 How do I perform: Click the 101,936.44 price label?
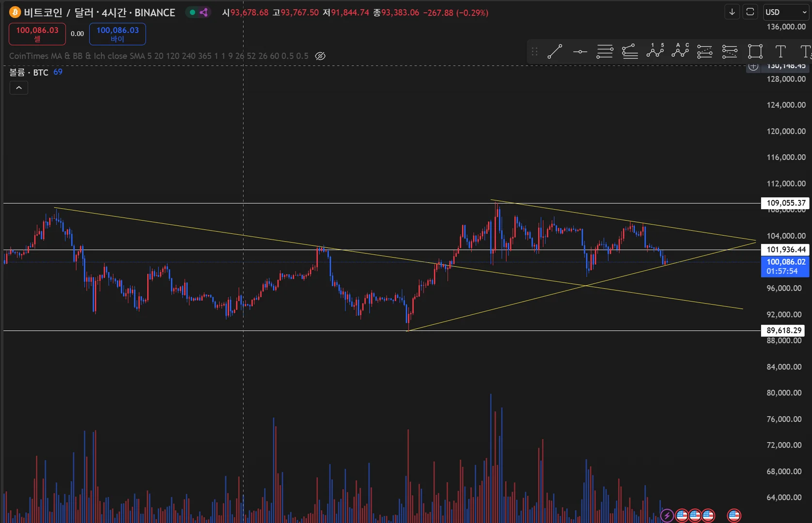786,250
